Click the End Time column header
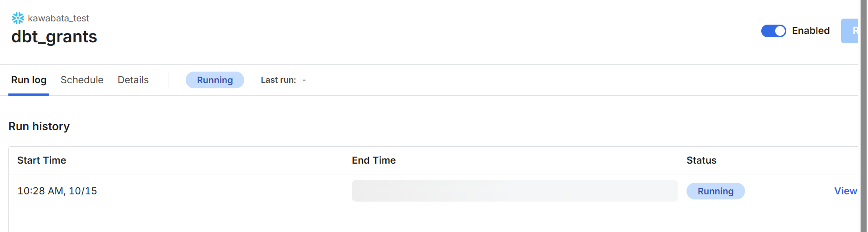Viewport: 868px width, 232px height. [374, 160]
